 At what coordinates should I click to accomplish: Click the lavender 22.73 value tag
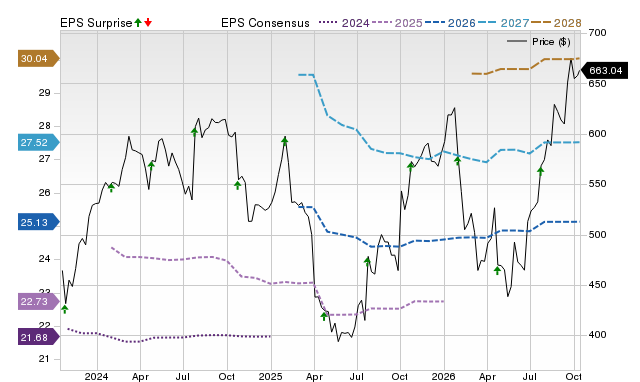[38, 302]
